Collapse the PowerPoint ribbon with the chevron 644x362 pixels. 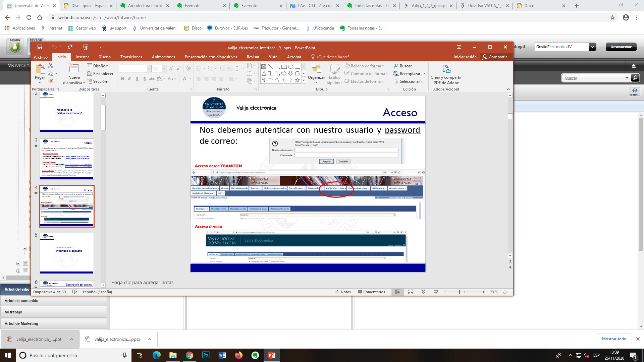click(x=508, y=89)
